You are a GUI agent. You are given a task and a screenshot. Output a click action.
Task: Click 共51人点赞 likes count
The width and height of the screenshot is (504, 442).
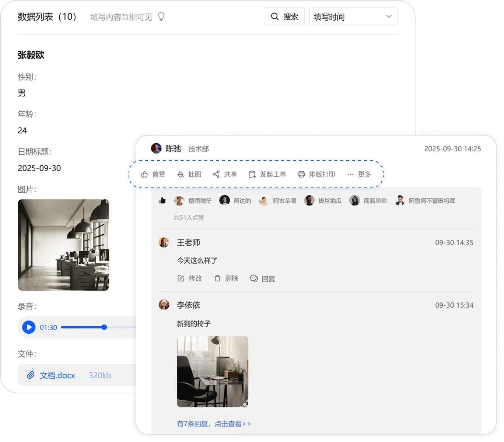189,218
